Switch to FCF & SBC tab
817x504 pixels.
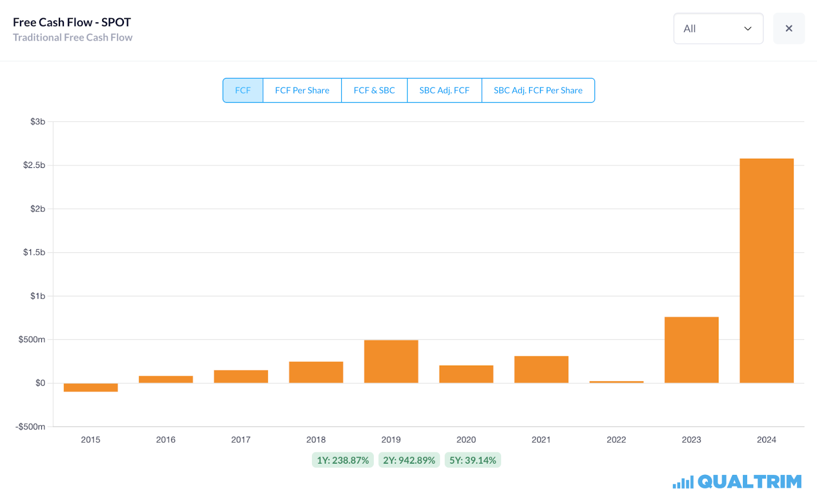(x=374, y=90)
